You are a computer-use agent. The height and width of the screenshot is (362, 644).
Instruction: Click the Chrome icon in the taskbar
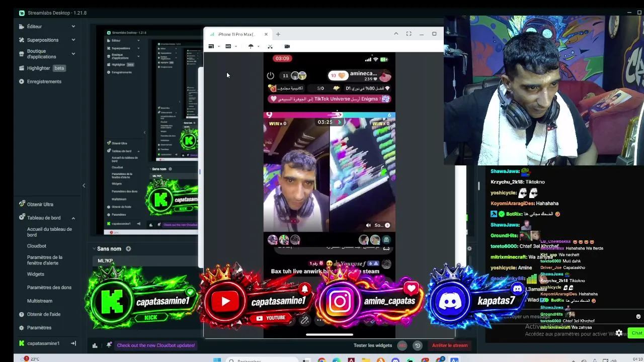321,360
